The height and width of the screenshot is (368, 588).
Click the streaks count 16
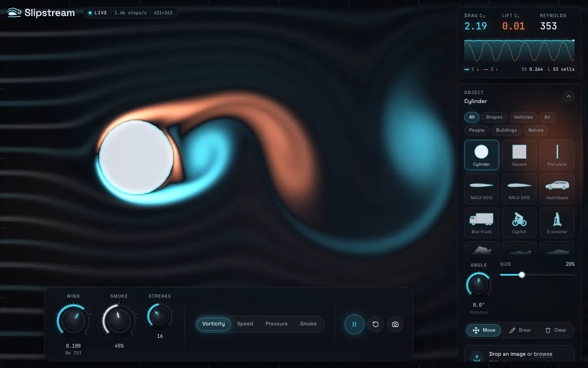click(160, 336)
